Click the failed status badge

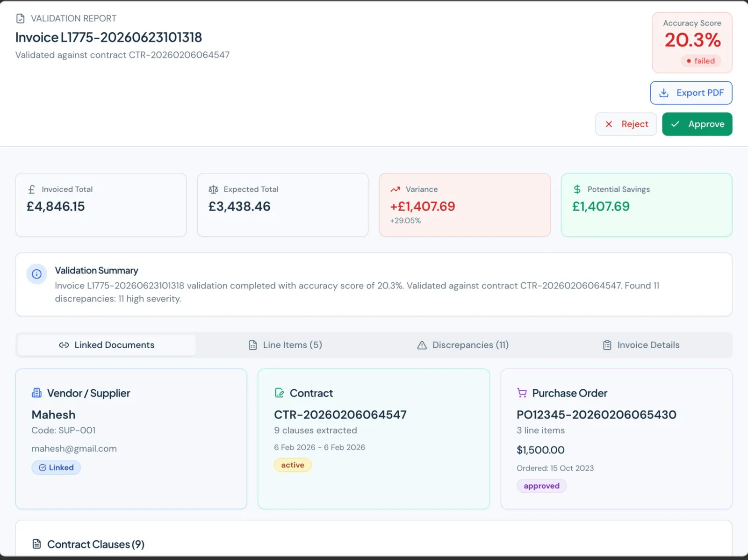[700, 61]
